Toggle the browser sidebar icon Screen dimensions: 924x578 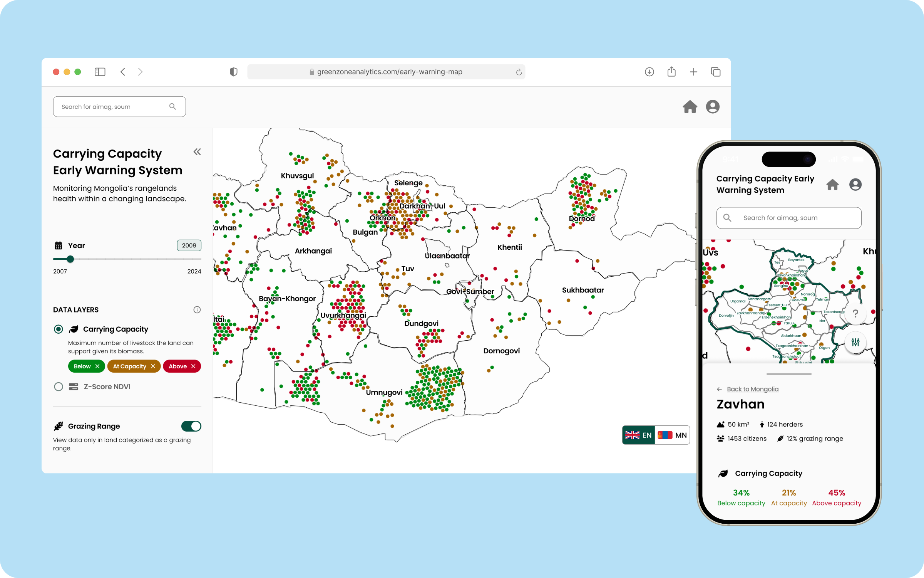click(x=100, y=72)
